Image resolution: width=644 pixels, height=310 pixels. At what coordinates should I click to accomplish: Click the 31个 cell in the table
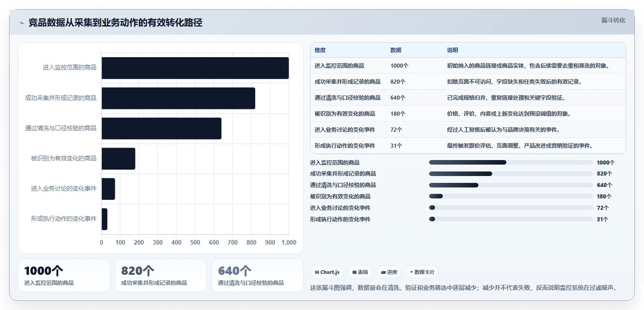tap(396, 145)
